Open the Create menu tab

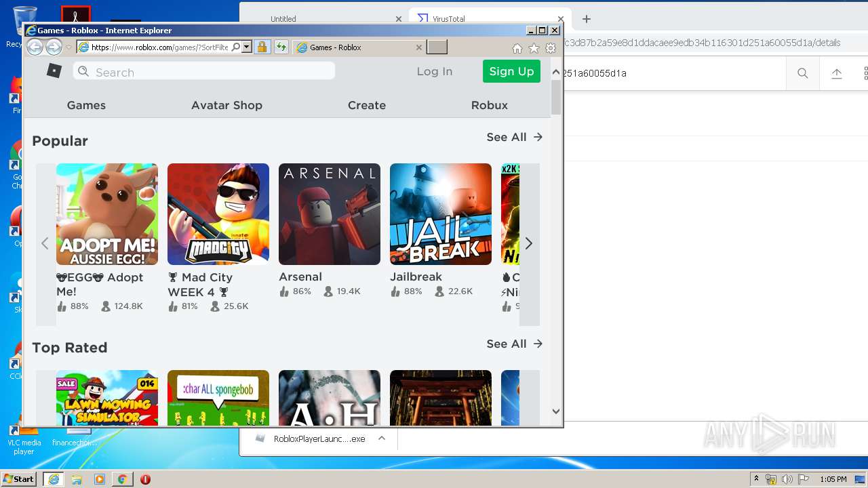tap(367, 105)
